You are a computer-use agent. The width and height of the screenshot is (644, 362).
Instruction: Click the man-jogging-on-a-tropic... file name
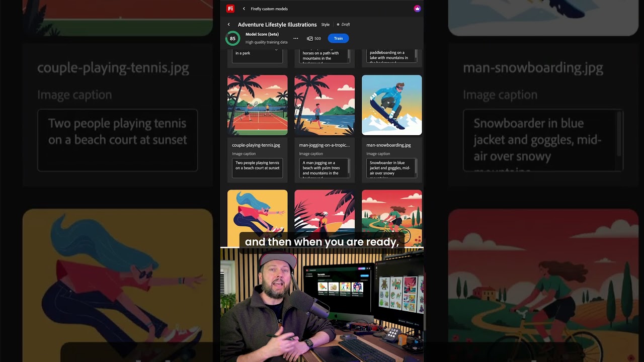(325, 145)
